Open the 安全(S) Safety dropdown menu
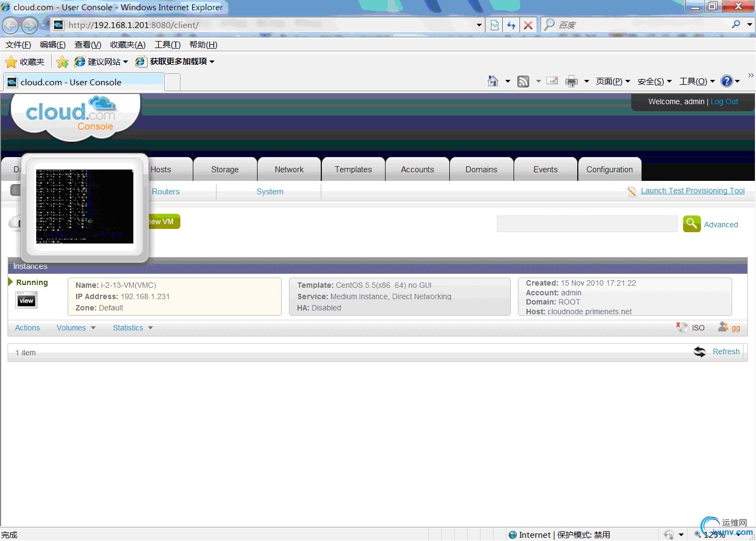756x541 pixels. click(x=654, y=82)
